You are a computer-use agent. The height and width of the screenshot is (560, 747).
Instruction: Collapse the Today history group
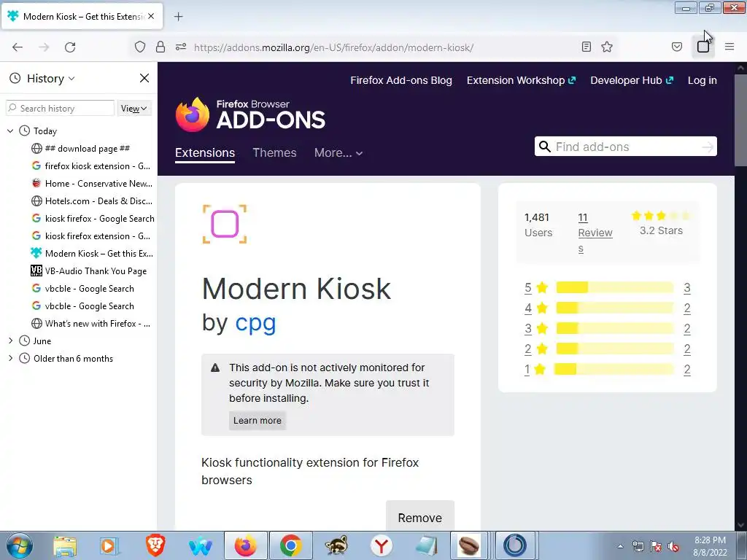10,131
